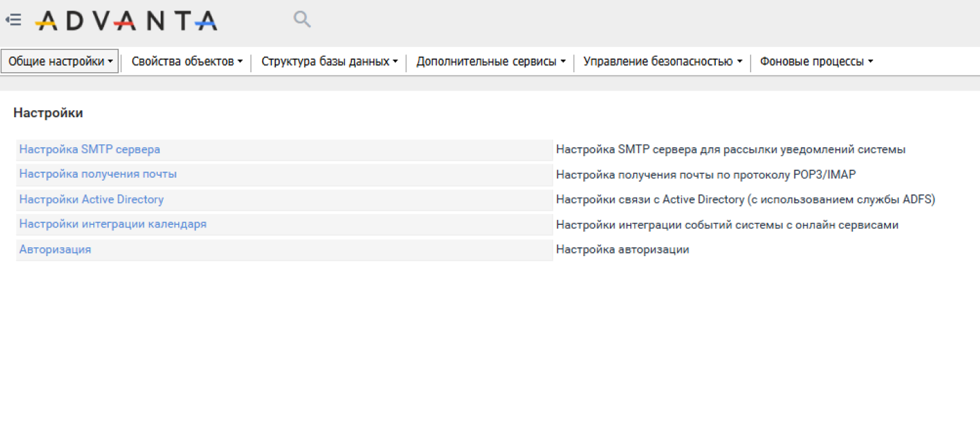
Task: Open the Фоновые процессы menu
Action: [x=816, y=61]
